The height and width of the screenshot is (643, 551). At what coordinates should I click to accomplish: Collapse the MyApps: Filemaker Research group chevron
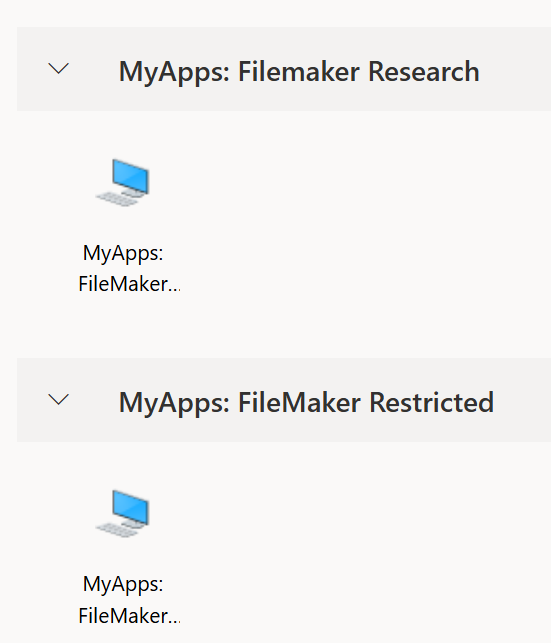tap(59, 68)
